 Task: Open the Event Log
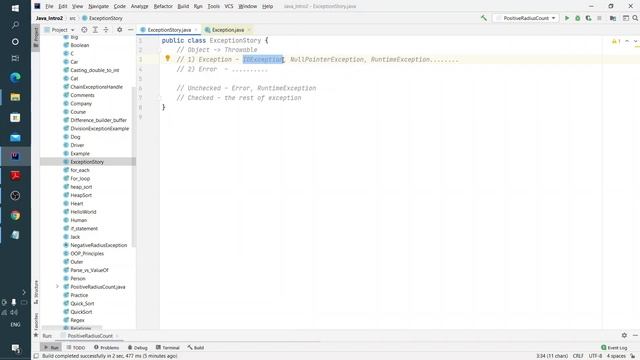pos(614,347)
